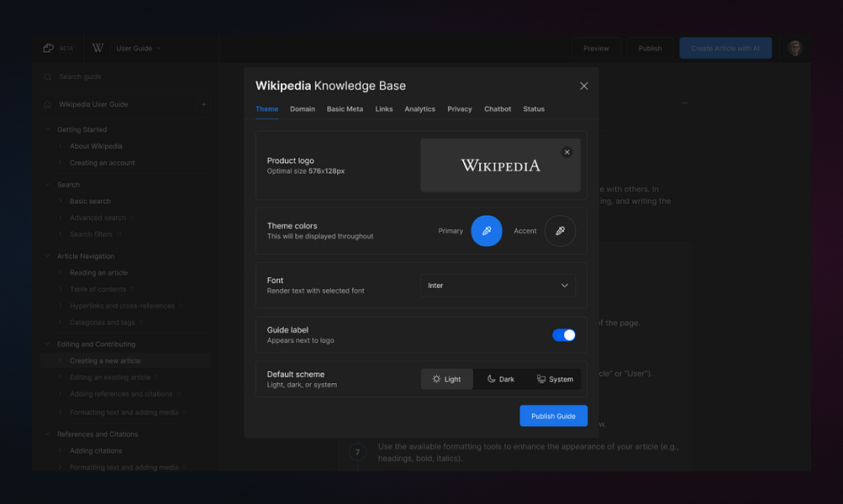This screenshot has width=843, height=504.
Task: Click the app logo icon beside BETA
Action: pos(49,48)
